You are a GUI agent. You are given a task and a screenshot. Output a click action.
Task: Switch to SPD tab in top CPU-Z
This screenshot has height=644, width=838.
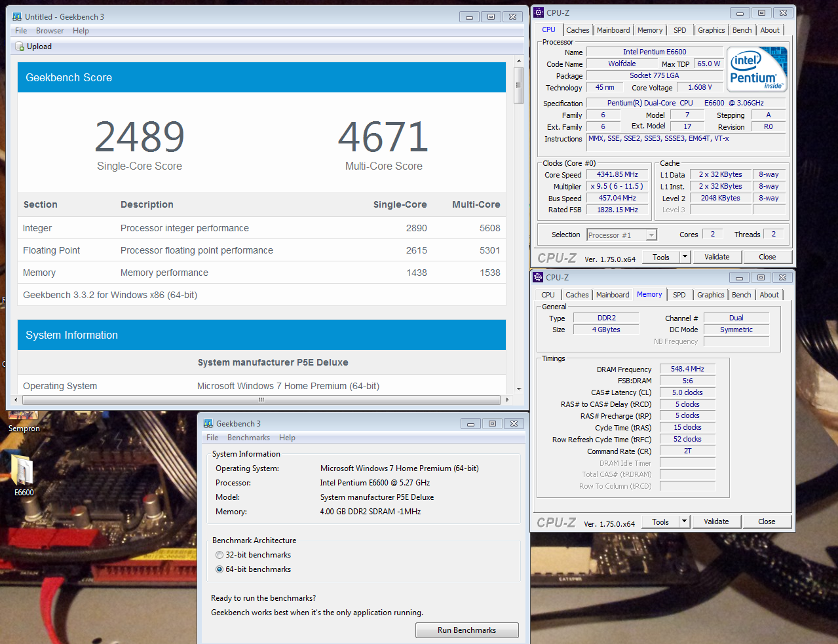point(680,30)
